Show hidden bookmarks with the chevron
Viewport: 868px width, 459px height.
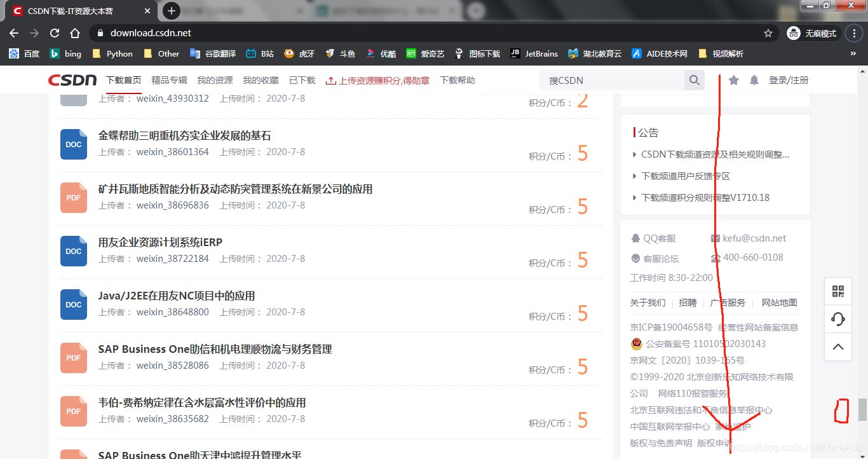(853, 54)
